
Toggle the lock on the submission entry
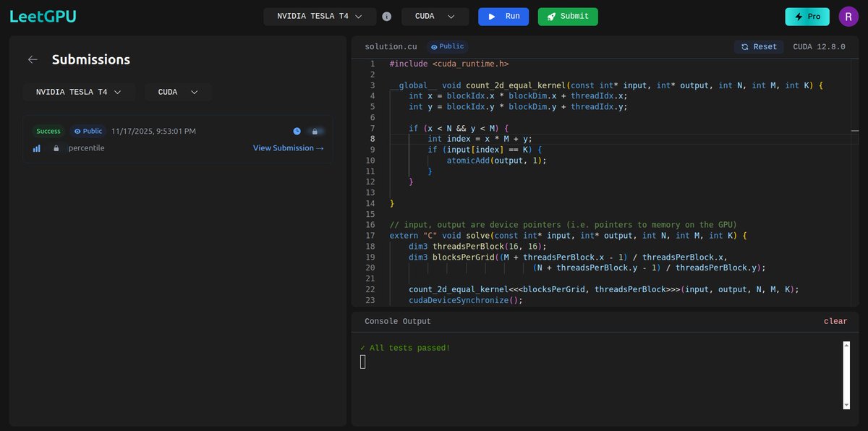click(x=315, y=131)
